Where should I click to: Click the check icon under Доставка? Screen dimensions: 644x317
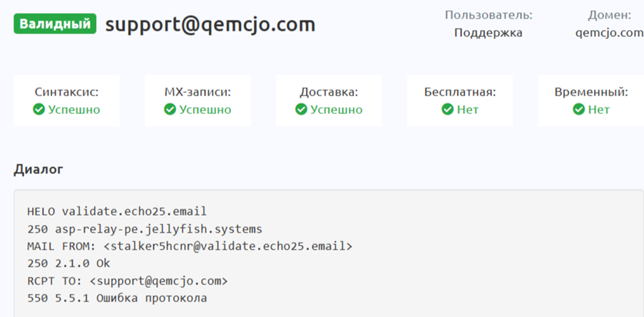click(x=301, y=110)
